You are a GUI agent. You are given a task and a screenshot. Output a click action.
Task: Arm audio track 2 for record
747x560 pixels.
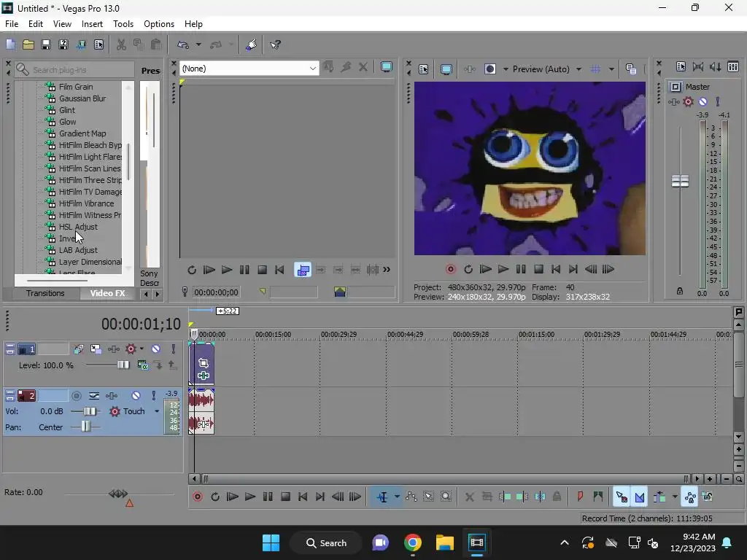point(76,395)
